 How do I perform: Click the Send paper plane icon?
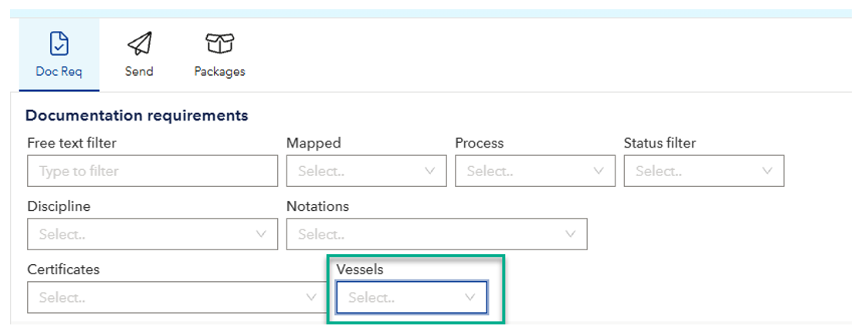click(x=139, y=43)
